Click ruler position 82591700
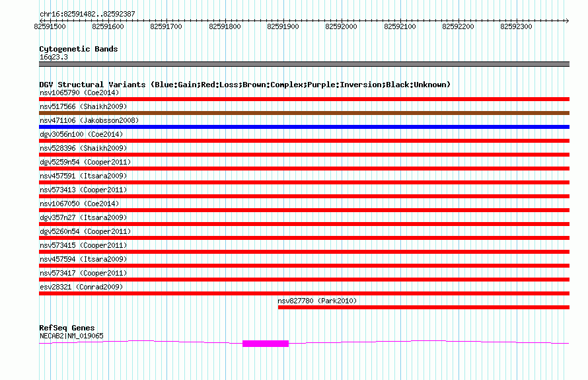588x380 pixels. [166, 26]
